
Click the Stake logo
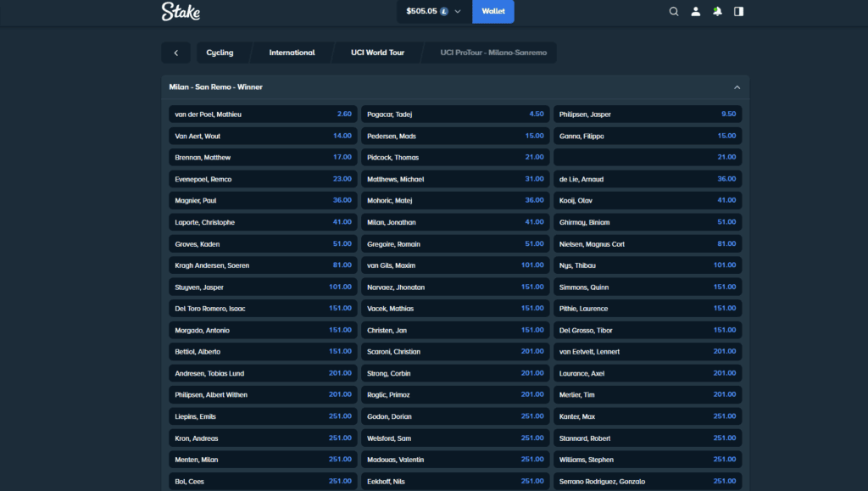(x=180, y=12)
